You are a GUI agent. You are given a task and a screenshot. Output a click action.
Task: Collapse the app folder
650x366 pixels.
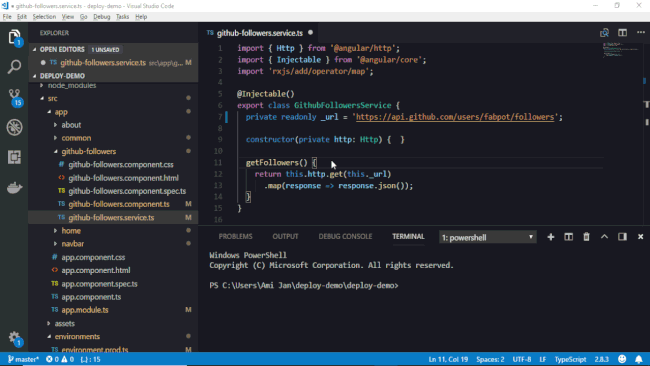pos(61,112)
